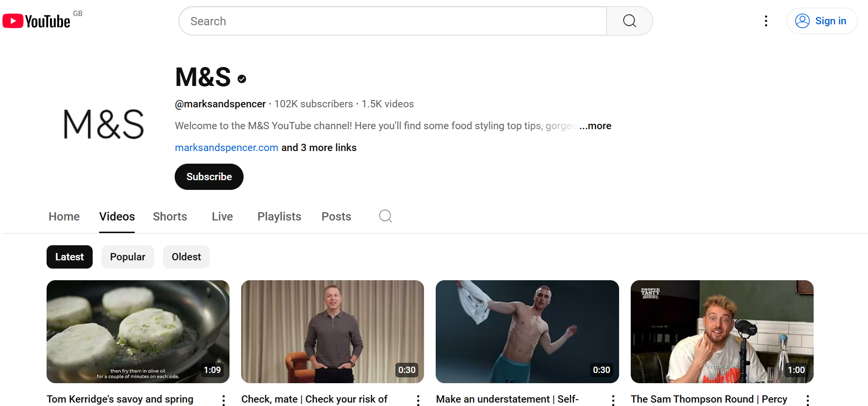Click the YouTube logo home icon

36,21
